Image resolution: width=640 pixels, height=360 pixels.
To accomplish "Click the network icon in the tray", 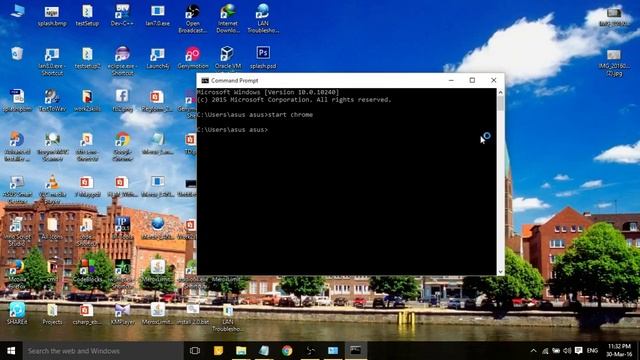I will (x=545, y=351).
